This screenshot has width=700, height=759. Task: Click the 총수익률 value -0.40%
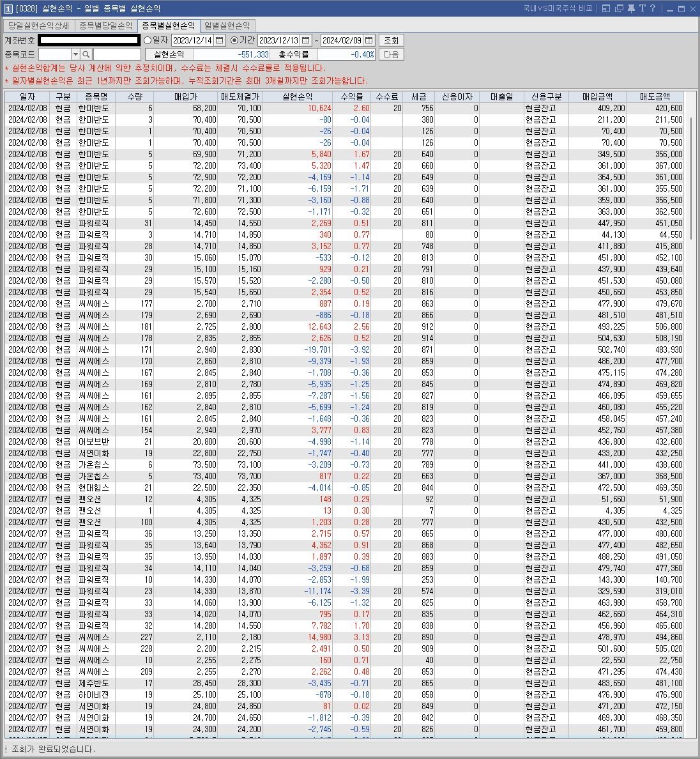click(x=362, y=55)
